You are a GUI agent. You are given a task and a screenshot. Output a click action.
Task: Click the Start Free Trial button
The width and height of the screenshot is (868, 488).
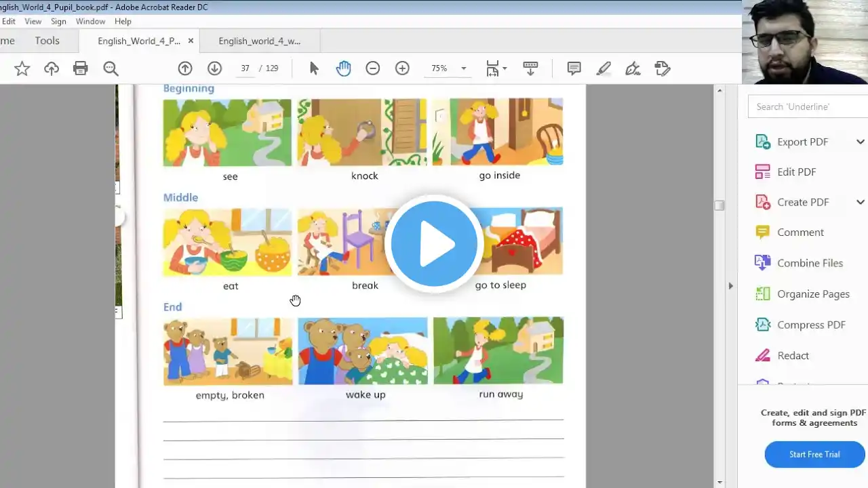[x=814, y=454]
